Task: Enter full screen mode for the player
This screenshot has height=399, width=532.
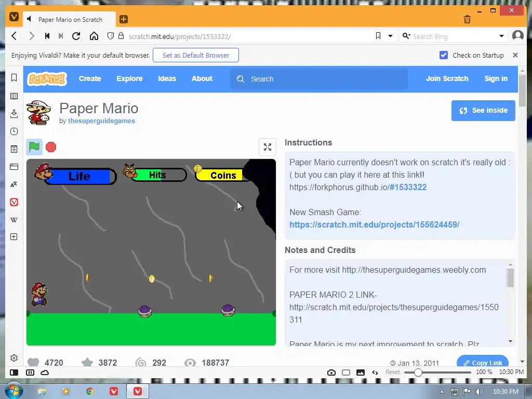Action: coord(268,147)
